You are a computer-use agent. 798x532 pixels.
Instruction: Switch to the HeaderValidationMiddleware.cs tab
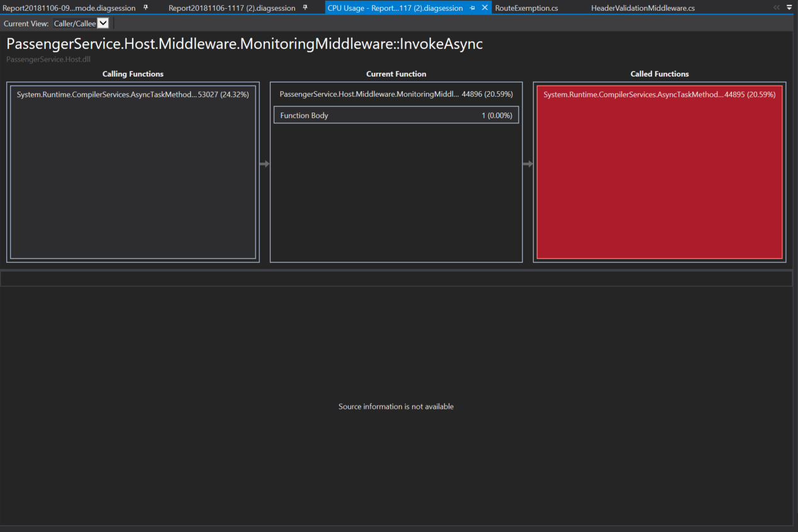point(643,8)
